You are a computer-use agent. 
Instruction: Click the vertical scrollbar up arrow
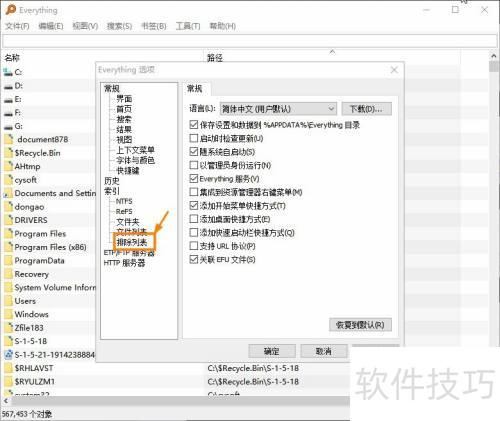[x=494, y=55]
